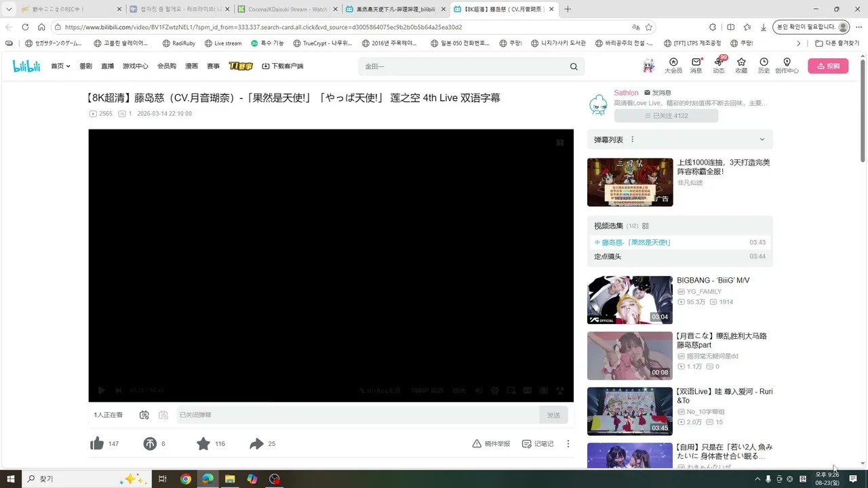
Task: Click the 发送 send danmaku button
Action: point(554,415)
